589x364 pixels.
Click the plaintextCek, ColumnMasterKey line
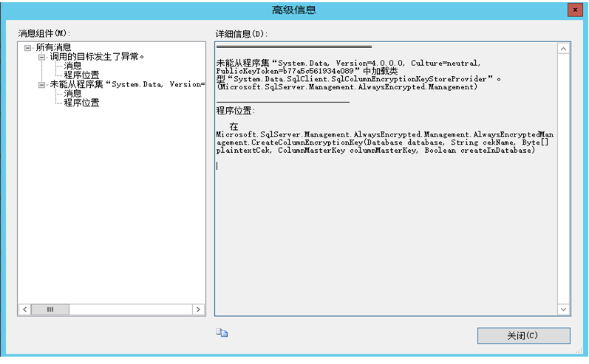(375, 150)
